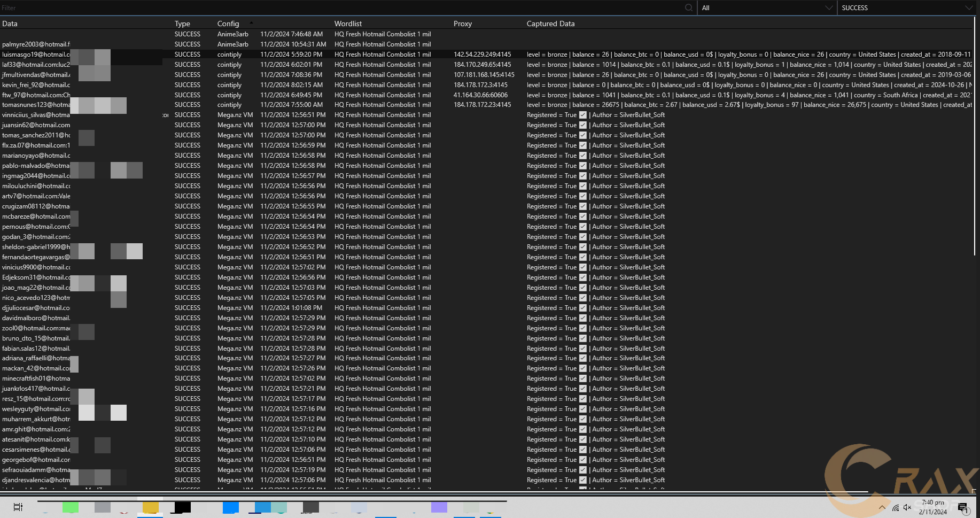
Task: Select timestamp 11/2/2024 7:55:00 AM
Action: [291, 105]
